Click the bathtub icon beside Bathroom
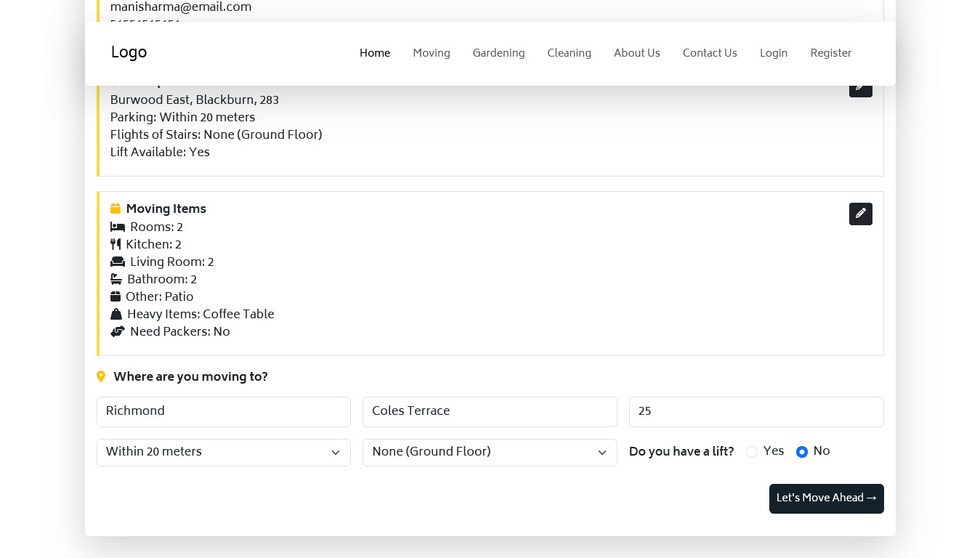Screen dimensions: 980x558 [116, 280]
